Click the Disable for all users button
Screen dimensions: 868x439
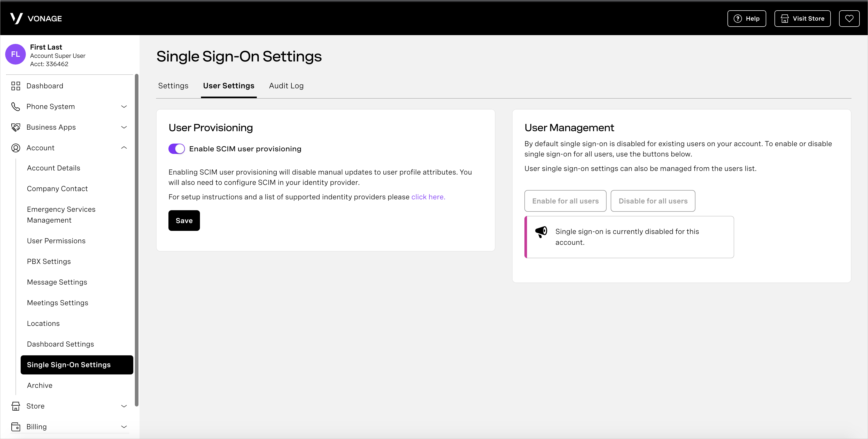click(x=653, y=200)
